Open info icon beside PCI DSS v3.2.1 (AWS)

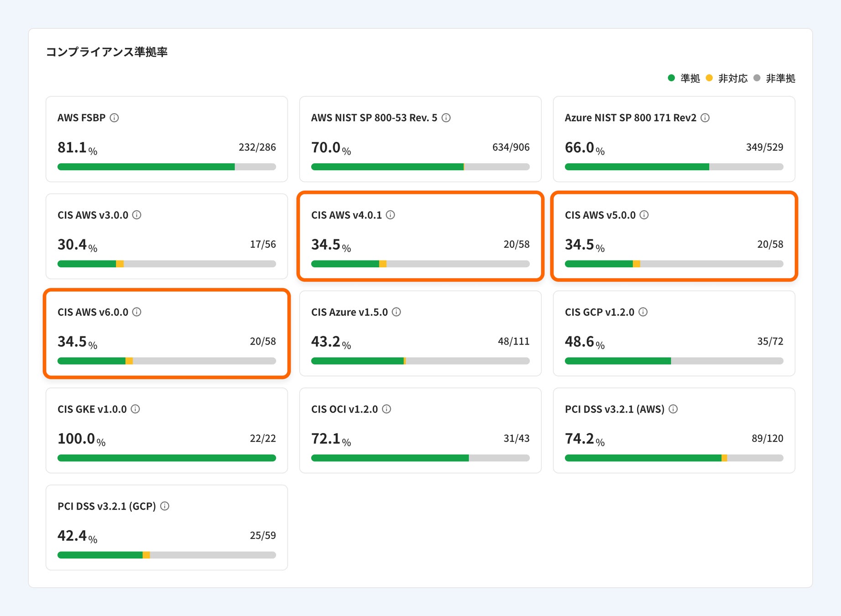pos(673,409)
